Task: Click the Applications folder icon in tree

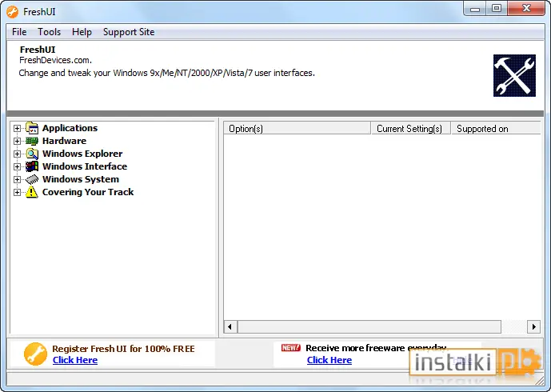Action: [x=32, y=128]
